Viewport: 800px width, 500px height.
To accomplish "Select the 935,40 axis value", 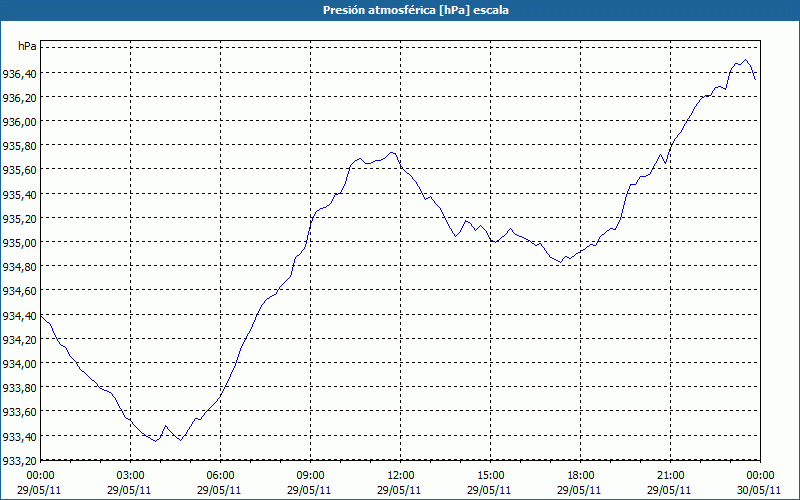I will click(x=19, y=195).
